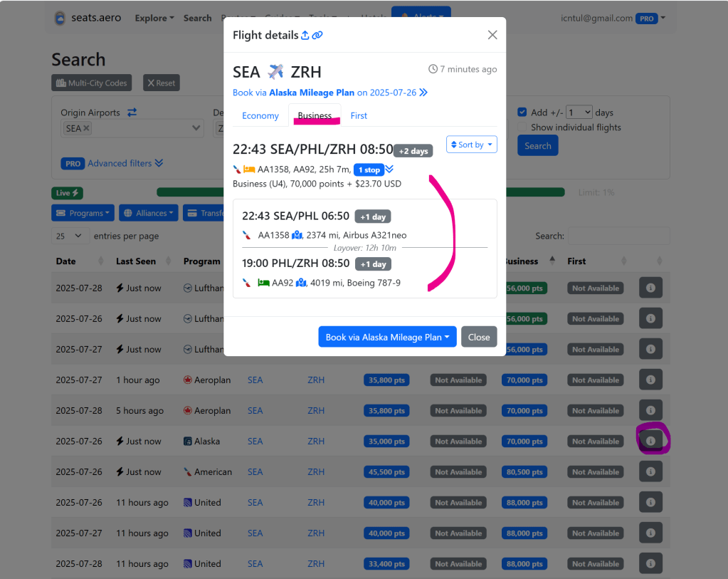Switch to the Economy tab
The image size is (728, 579).
point(260,115)
